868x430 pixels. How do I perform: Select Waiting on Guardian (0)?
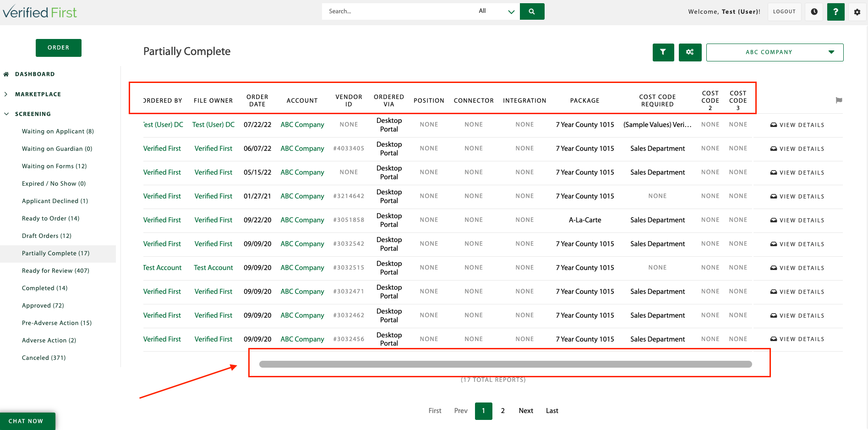pyautogui.click(x=57, y=149)
